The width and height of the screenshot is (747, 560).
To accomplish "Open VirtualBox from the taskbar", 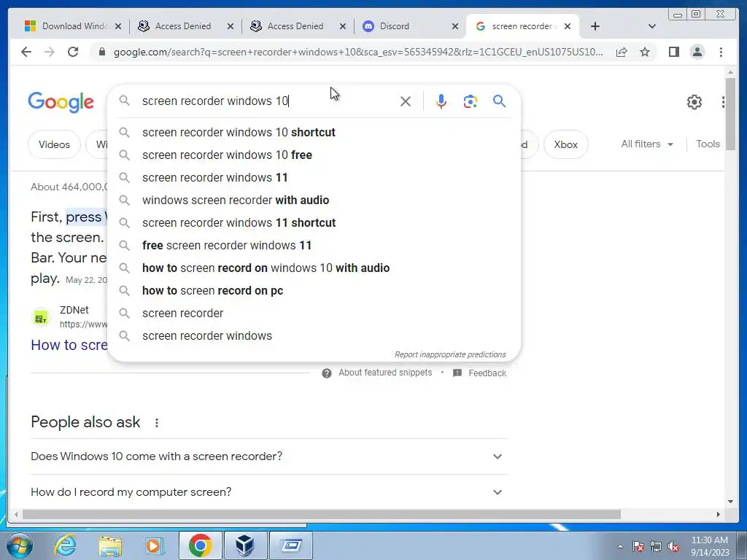I will tap(245, 545).
